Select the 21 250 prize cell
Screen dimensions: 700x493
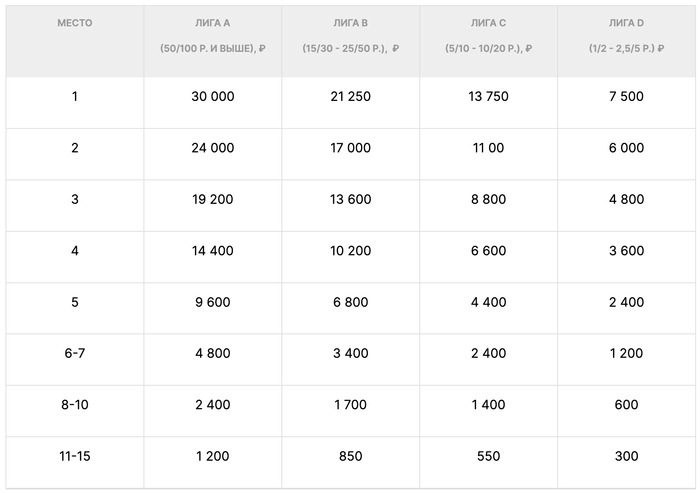coord(350,96)
